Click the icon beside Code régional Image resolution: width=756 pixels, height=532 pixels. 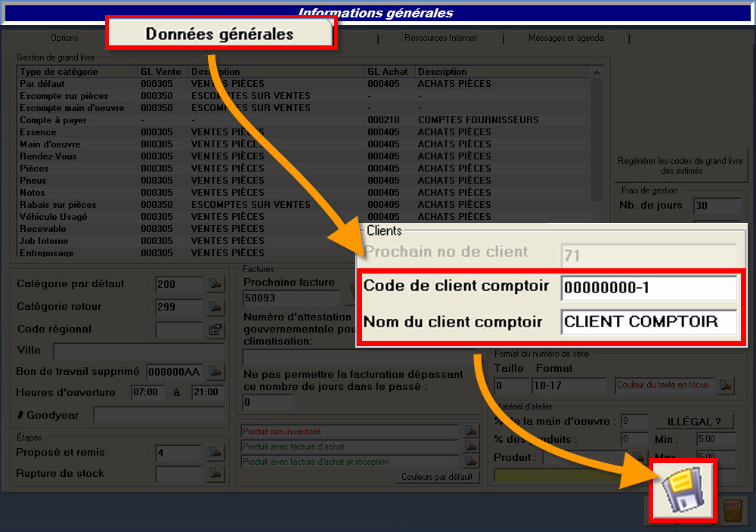[215, 329]
